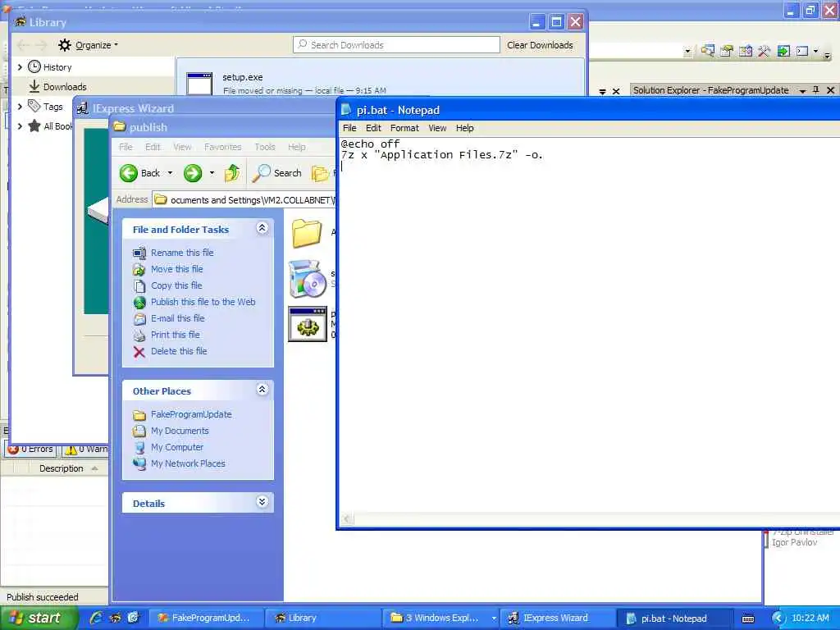840x630 pixels.
Task: Select the yellow folder in publish window
Action: [x=307, y=233]
